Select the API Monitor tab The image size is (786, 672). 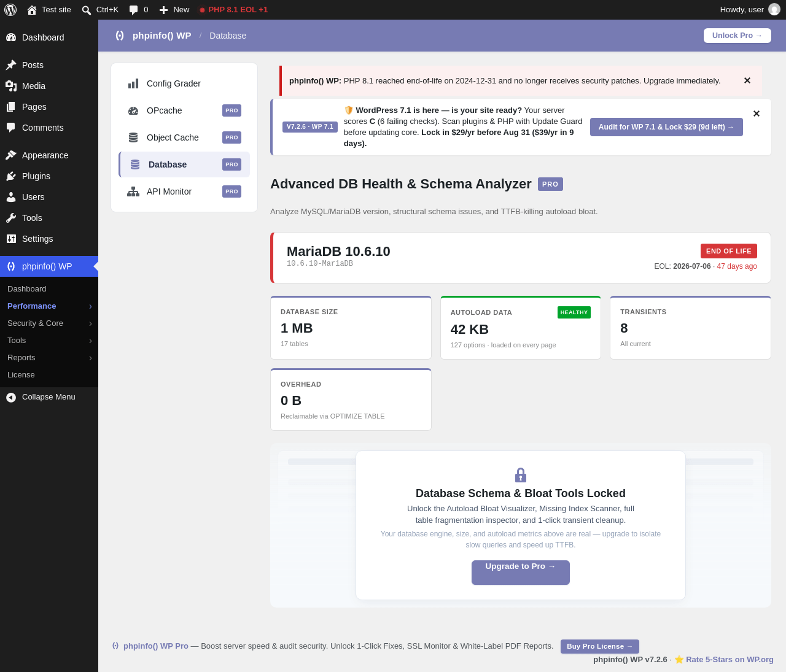click(x=184, y=191)
